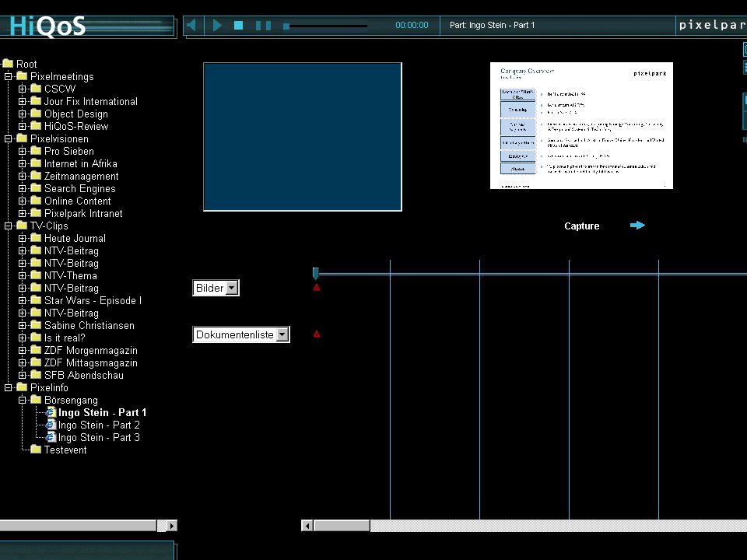
Task: Click the folder icon beside Zeitmanagement
Action: pos(36,176)
